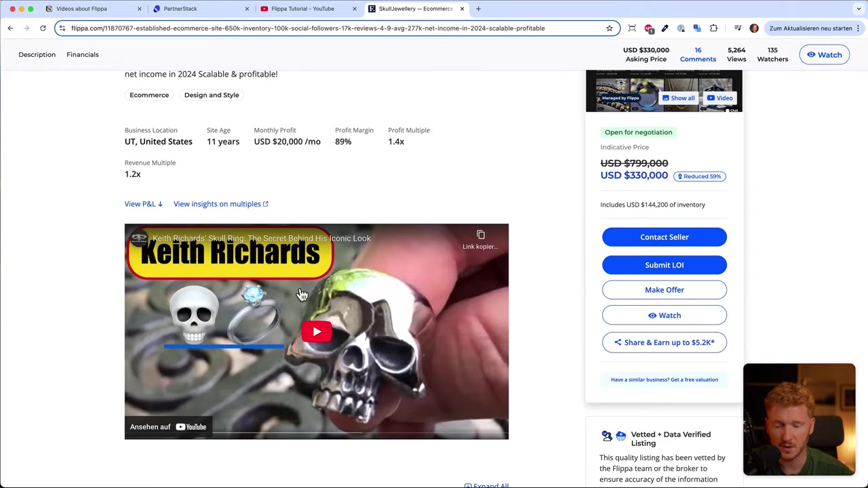Click the video channel avatar icon
868x488 pixels.
point(138,238)
